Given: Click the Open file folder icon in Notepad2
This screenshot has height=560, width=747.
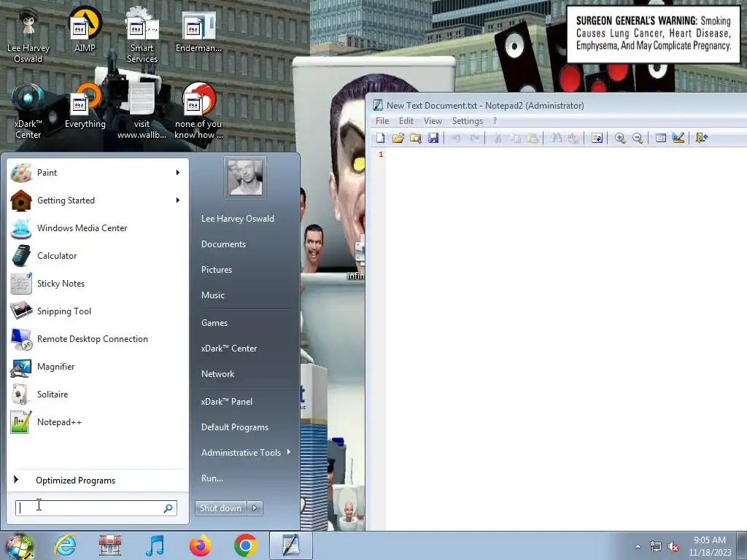Looking at the screenshot, I should [398, 138].
